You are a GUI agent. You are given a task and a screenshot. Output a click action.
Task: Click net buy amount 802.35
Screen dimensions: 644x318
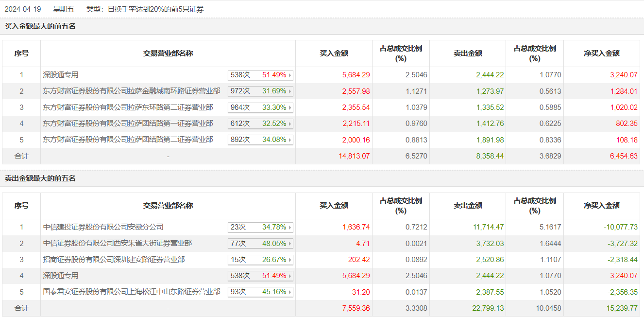pyautogui.click(x=627, y=124)
